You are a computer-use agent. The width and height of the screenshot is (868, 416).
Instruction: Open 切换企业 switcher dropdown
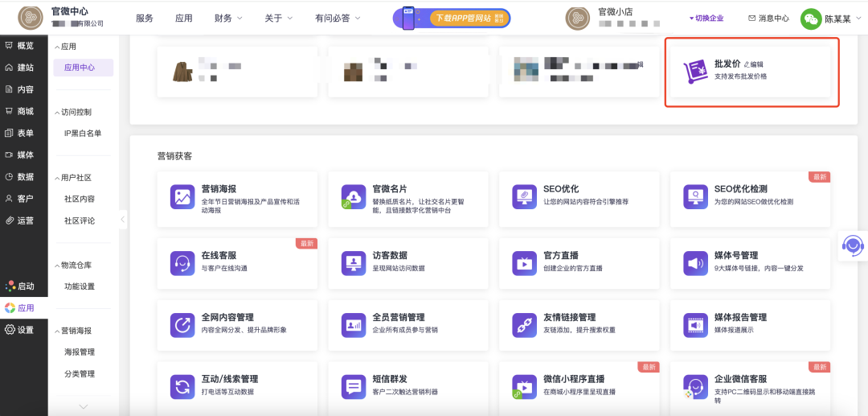(x=706, y=18)
